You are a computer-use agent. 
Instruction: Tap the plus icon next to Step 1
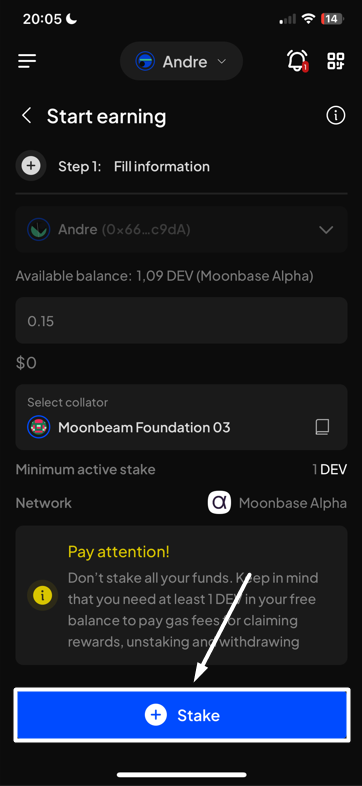tap(31, 166)
